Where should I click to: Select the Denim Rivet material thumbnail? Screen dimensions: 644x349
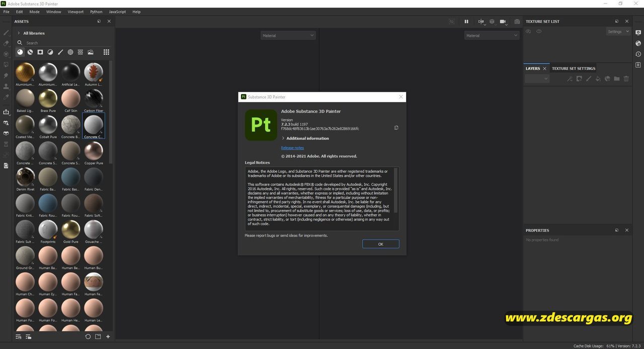25,177
